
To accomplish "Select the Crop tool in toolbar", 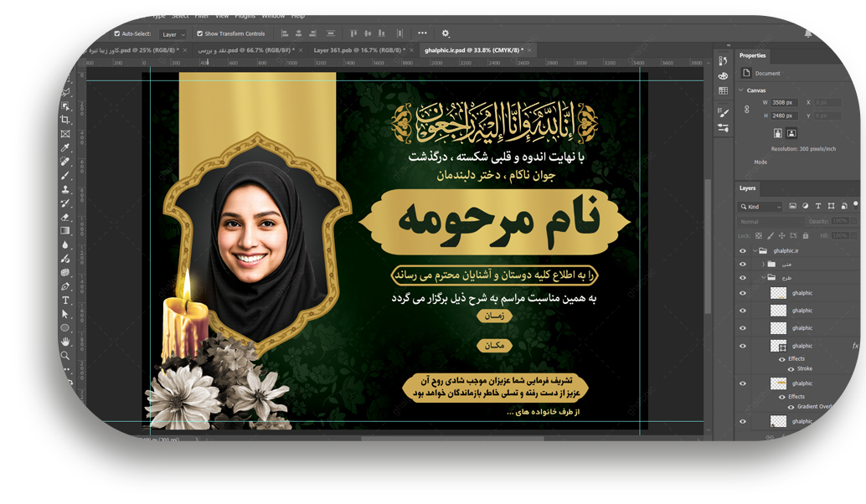I will click(65, 120).
